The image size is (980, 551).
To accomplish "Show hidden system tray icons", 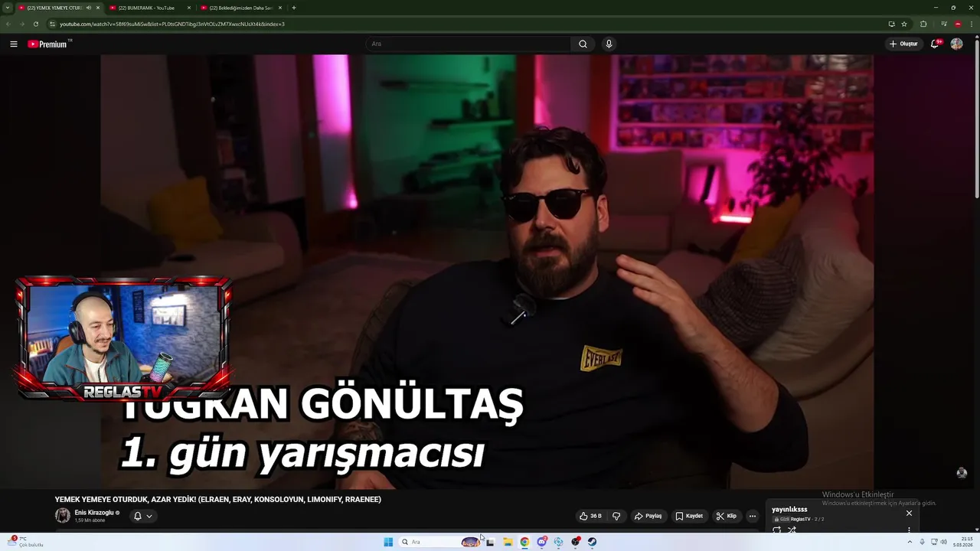I will click(910, 542).
